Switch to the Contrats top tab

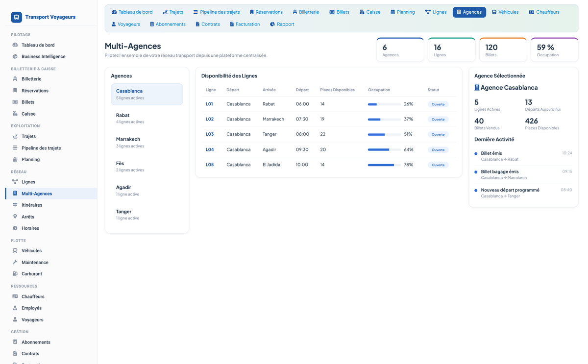207,24
